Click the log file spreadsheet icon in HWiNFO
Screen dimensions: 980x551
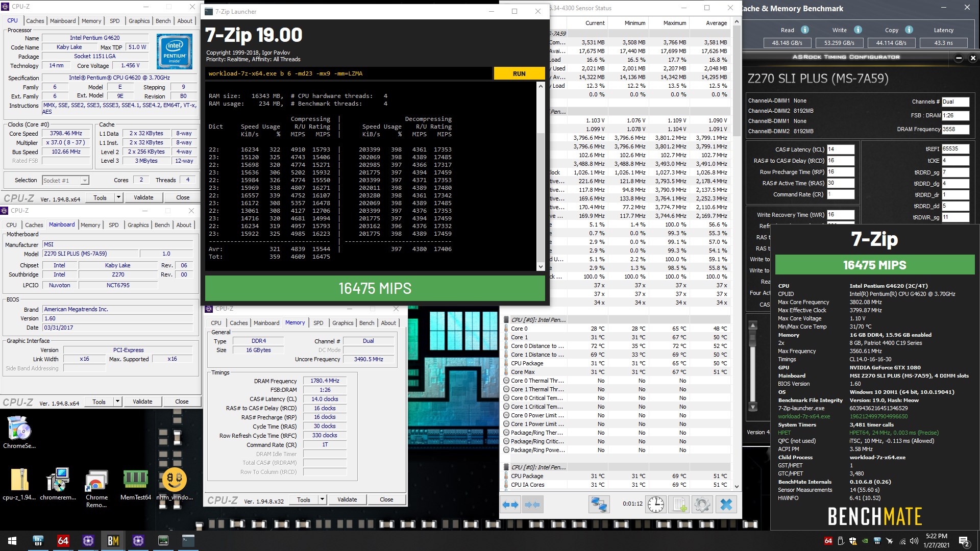(679, 505)
